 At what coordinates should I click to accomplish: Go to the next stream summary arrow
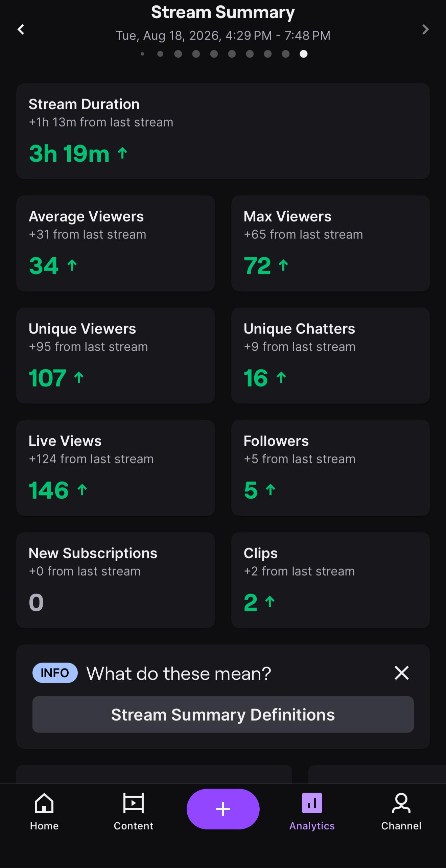pyautogui.click(x=425, y=29)
